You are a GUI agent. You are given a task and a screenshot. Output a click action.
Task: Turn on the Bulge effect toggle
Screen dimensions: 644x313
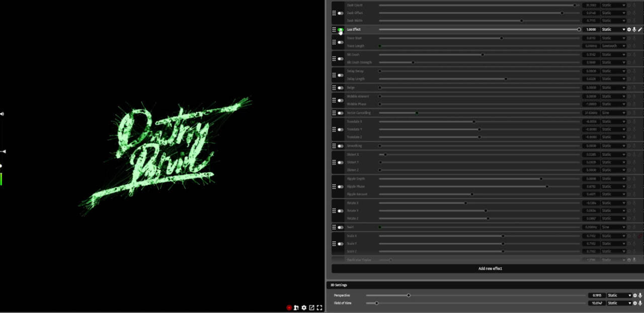tap(341, 88)
